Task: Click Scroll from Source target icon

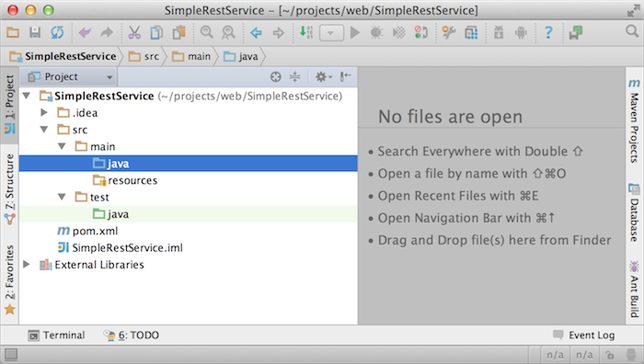Action: point(276,76)
